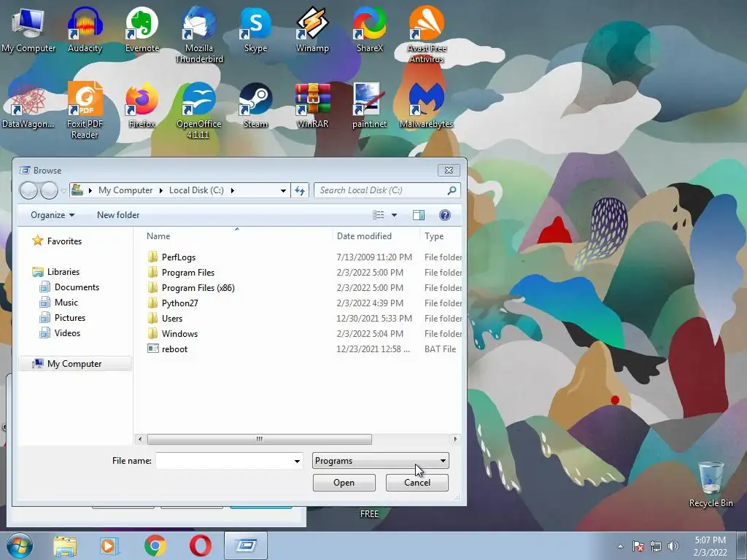Viewport: 747px width, 560px height.
Task: Select the Malwarebytes desktop icon
Action: click(x=426, y=105)
